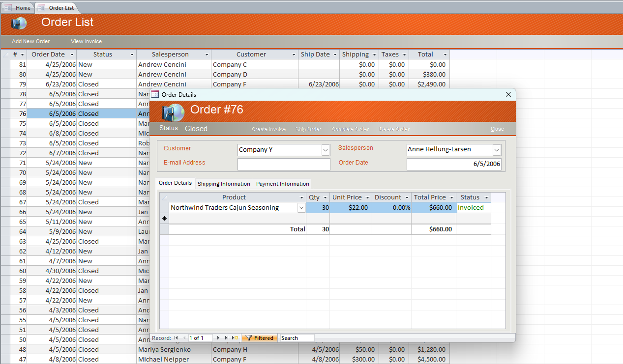The height and width of the screenshot is (364, 623).
Task: Click order number 76 in the highlighted row
Action: click(19, 113)
